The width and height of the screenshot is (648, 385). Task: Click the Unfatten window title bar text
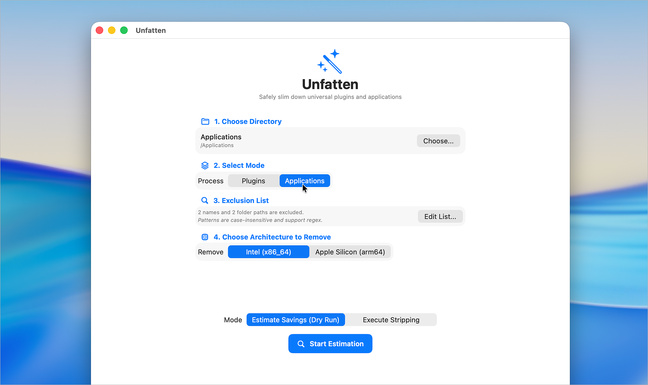pyautogui.click(x=150, y=31)
